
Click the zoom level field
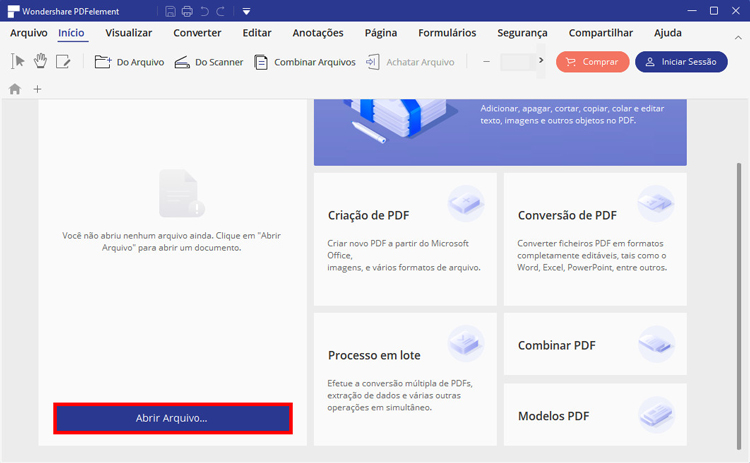point(518,62)
